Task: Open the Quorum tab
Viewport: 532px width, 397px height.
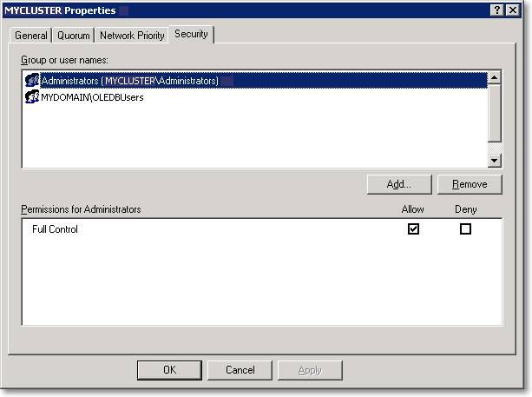Action: pos(73,36)
